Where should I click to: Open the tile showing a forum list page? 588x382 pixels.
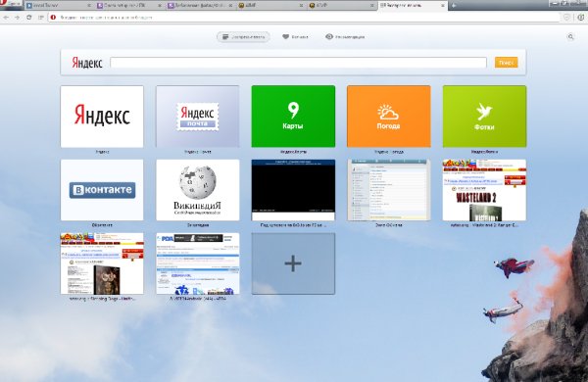point(389,190)
